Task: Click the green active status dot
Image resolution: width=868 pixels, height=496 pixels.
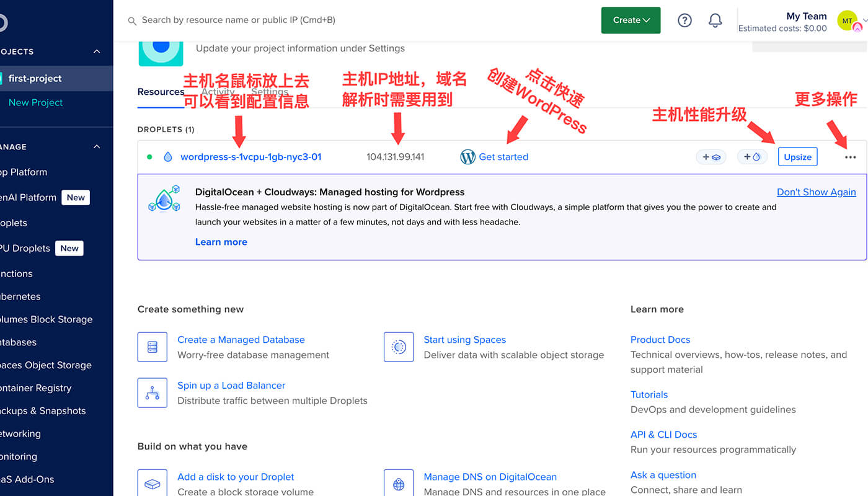Action: [x=149, y=157]
